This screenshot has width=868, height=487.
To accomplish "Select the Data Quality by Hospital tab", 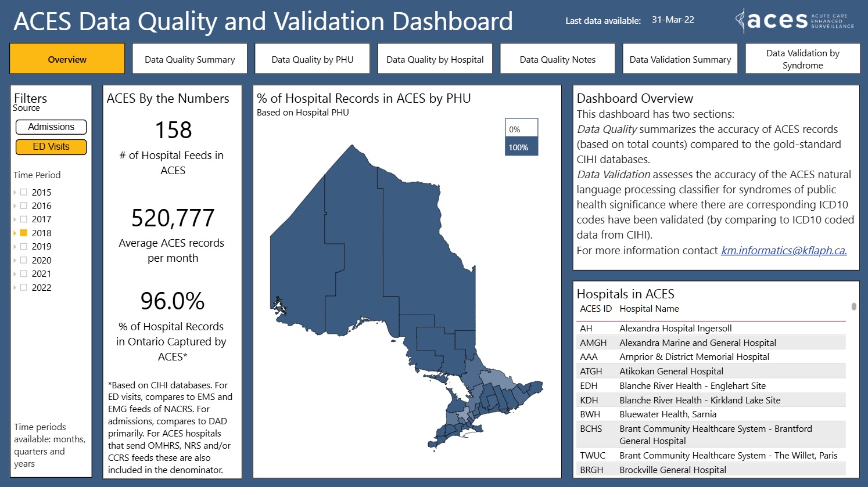I will 435,58.
